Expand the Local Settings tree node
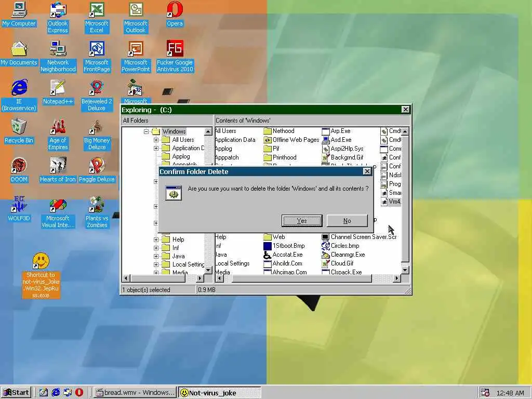Image resolution: width=532 pixels, height=399 pixels. tap(156, 264)
